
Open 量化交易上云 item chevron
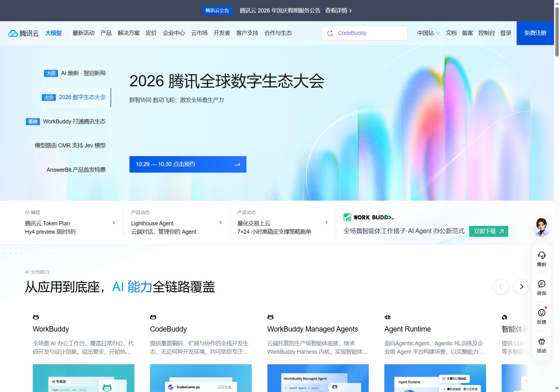tap(326, 222)
